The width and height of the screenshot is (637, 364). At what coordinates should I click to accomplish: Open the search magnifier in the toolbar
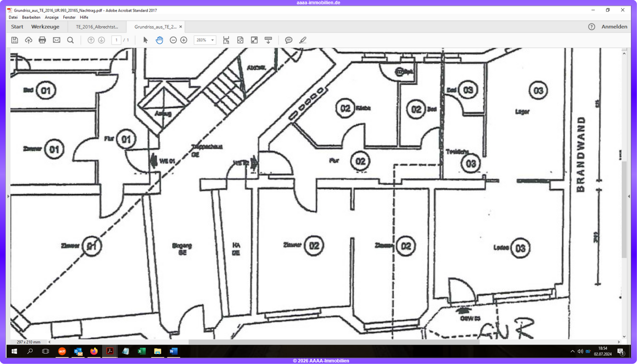pos(70,40)
